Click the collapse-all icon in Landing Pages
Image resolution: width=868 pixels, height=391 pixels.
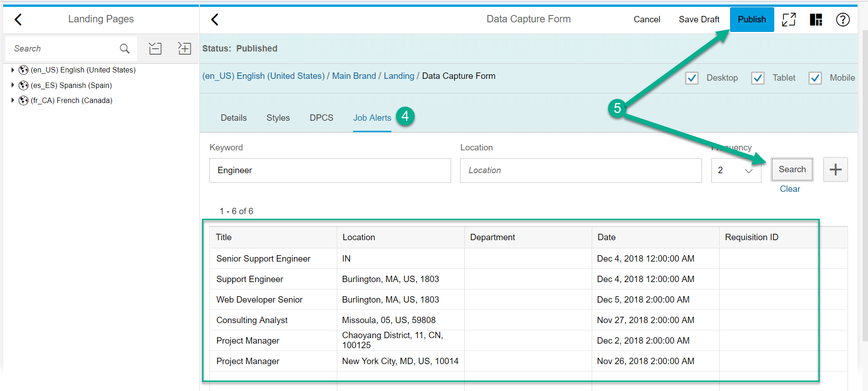[155, 48]
